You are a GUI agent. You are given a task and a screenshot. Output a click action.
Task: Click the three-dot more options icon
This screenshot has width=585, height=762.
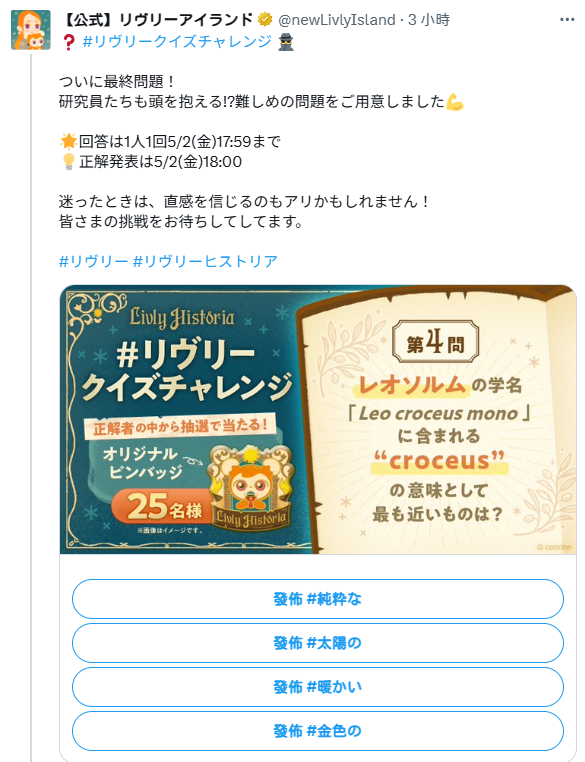point(567,20)
